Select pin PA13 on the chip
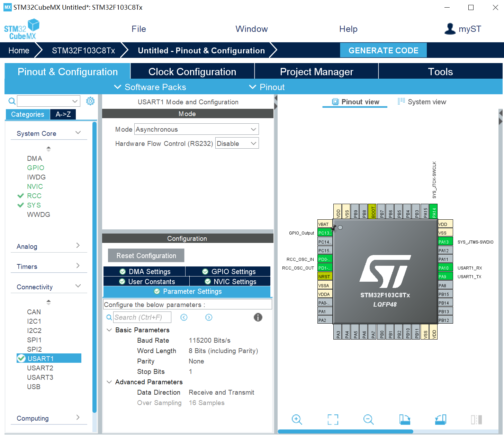Screen dimensions: 504x439 [x=445, y=242]
